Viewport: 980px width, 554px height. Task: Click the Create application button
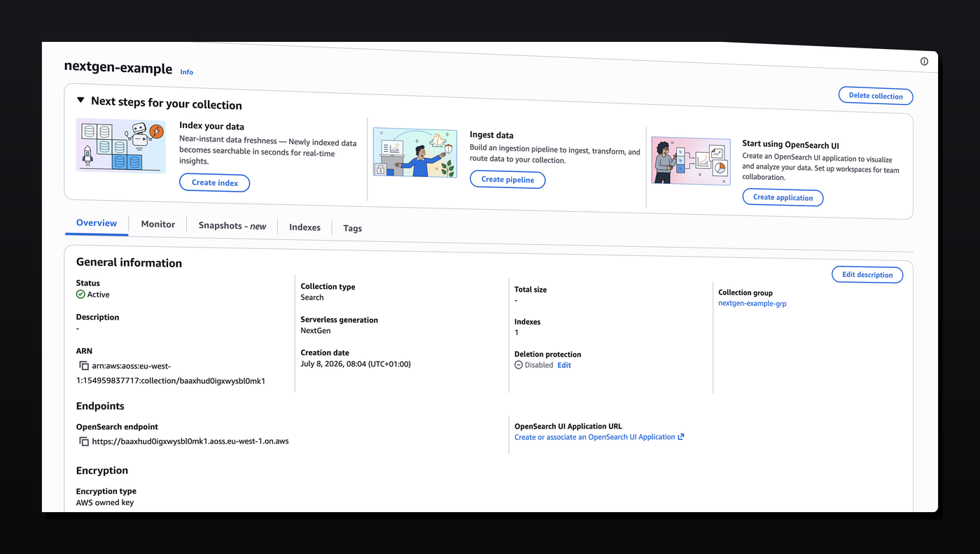coord(783,197)
